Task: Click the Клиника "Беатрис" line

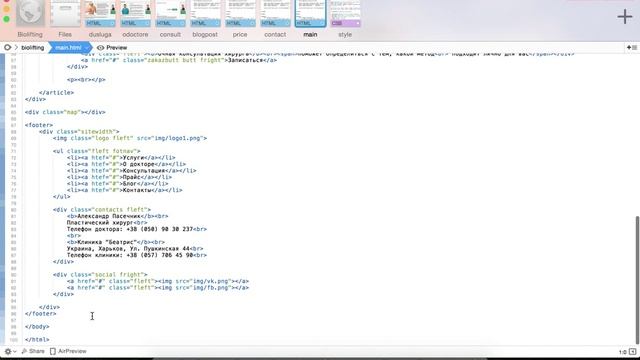Action: (x=116, y=242)
